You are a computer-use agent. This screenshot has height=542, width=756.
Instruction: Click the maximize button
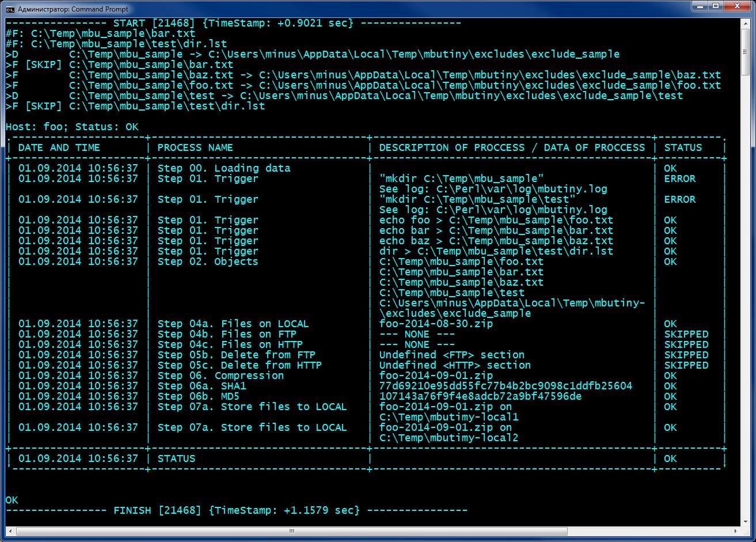(716, 6)
